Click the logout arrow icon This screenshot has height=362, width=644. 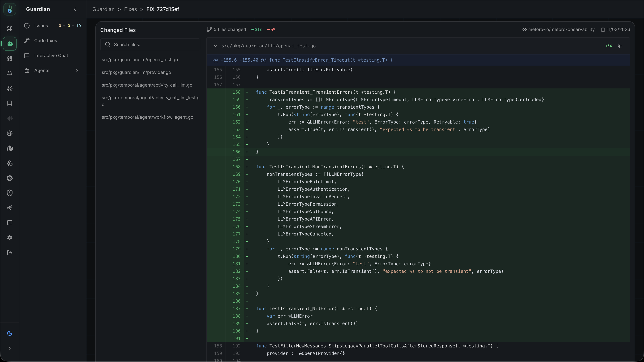point(10,253)
